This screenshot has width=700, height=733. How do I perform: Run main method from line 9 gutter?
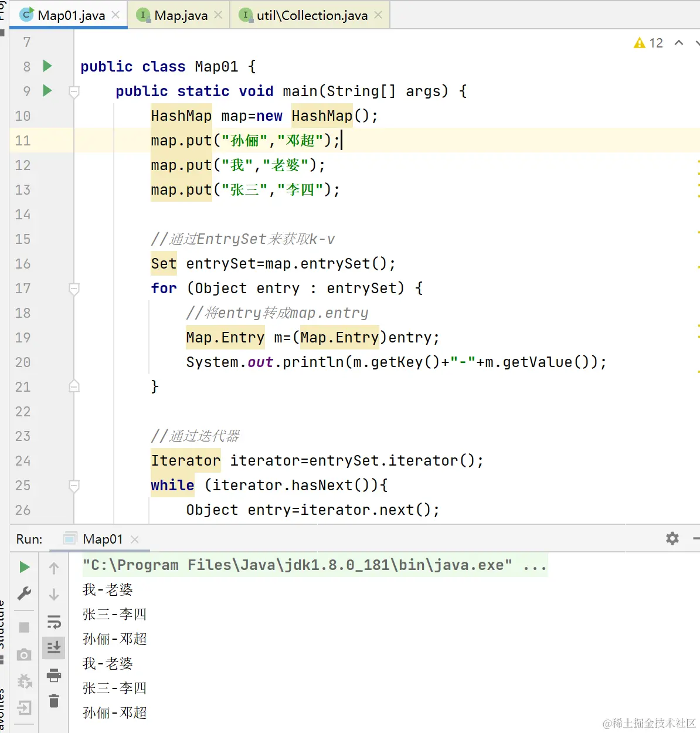(x=47, y=91)
